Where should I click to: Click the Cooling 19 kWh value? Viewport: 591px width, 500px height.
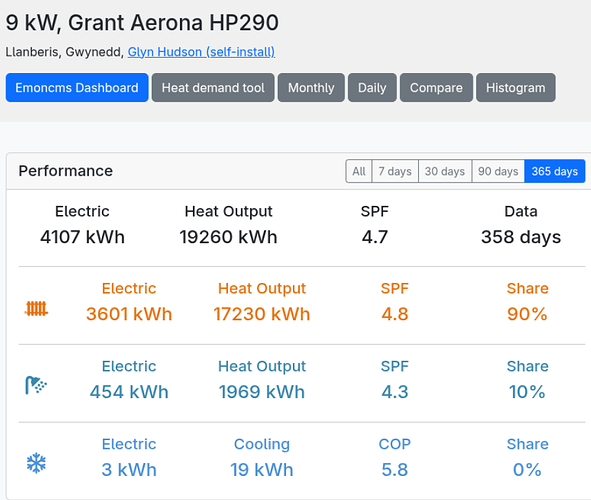click(262, 469)
